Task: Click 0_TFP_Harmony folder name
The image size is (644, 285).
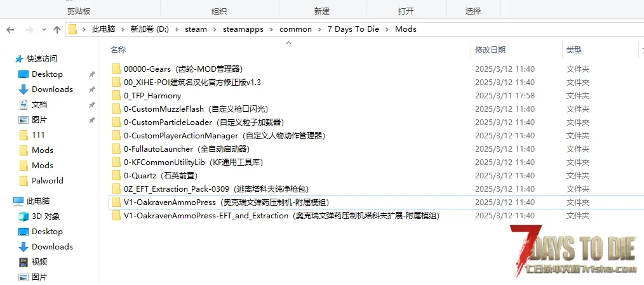Action: [152, 96]
